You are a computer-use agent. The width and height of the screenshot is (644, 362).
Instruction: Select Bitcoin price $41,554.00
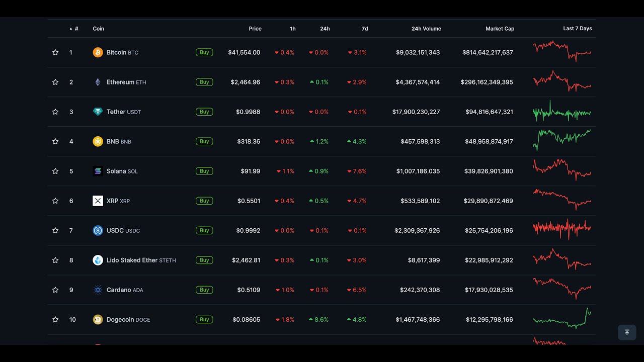[244, 52]
